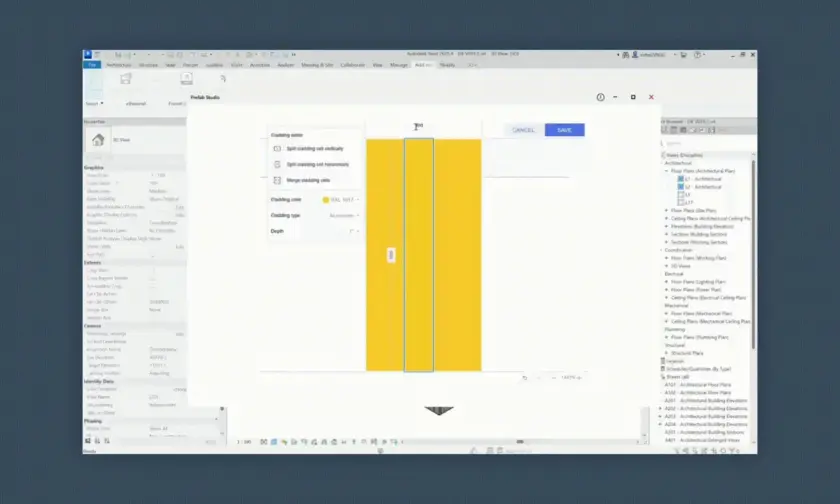Open the Select dropdown in the ribbon

tap(94, 103)
